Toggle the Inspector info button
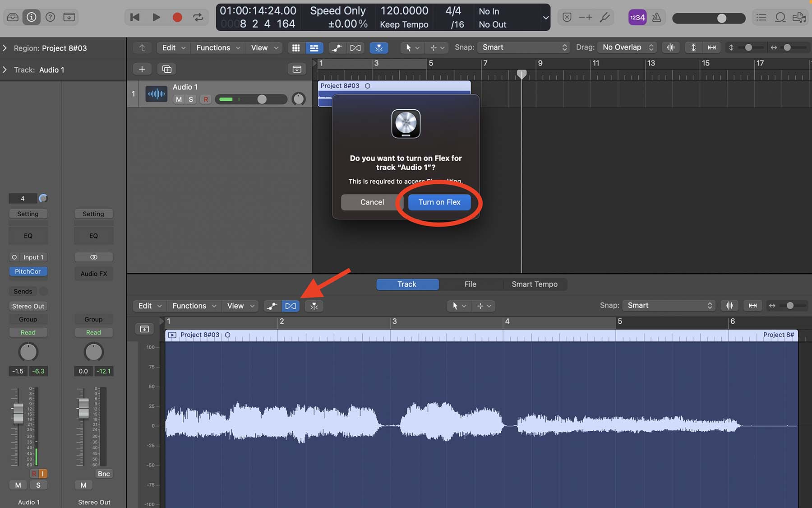This screenshot has height=508, width=812. tap(32, 17)
